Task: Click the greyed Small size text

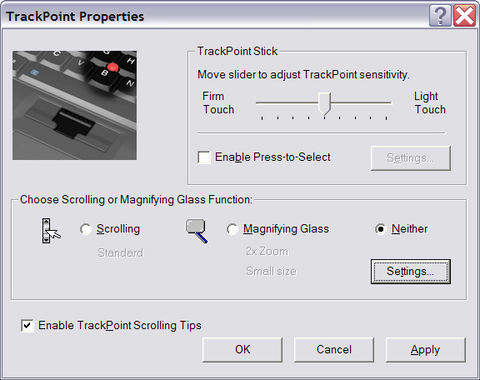Action: pyautogui.click(x=271, y=271)
